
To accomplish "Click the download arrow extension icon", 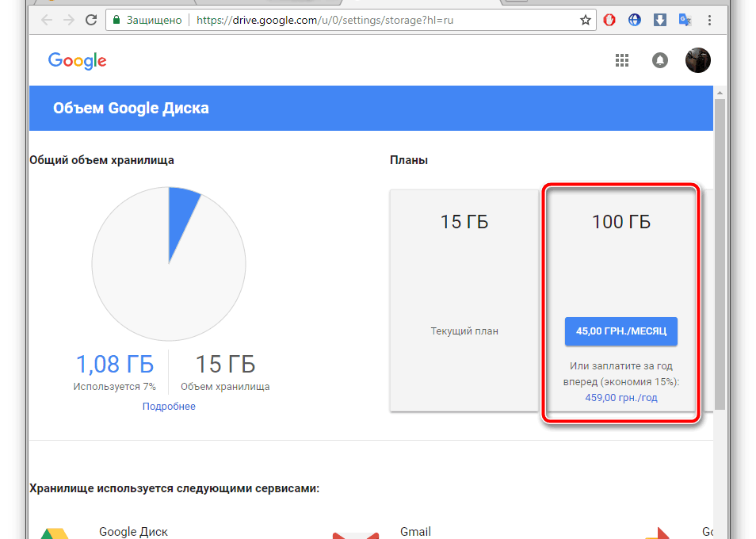I will point(659,20).
